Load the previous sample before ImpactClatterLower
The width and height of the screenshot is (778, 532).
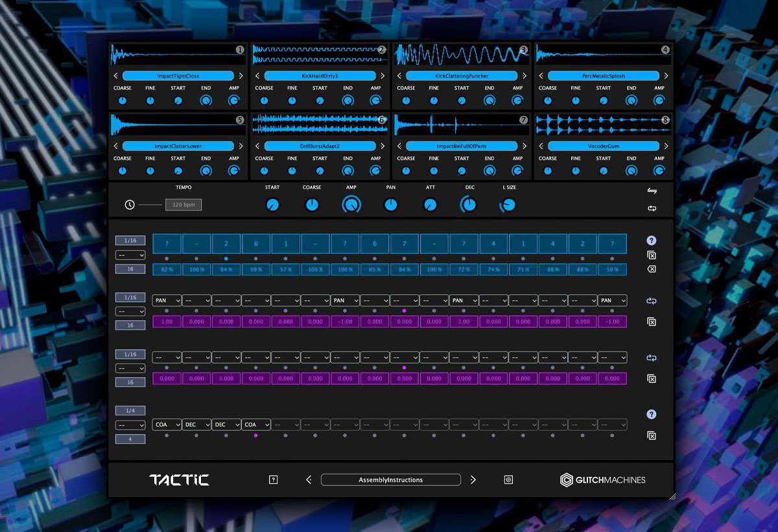tap(116, 146)
